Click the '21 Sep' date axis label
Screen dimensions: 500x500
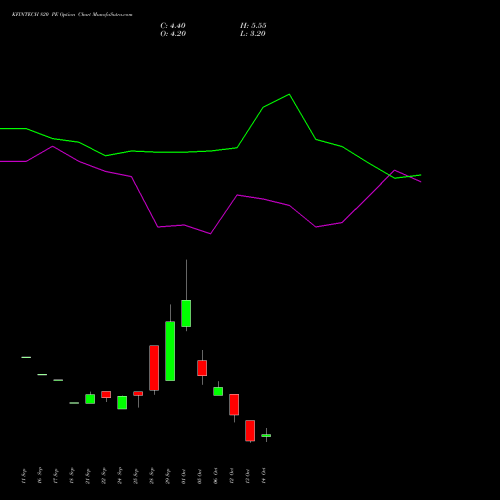click(88, 476)
